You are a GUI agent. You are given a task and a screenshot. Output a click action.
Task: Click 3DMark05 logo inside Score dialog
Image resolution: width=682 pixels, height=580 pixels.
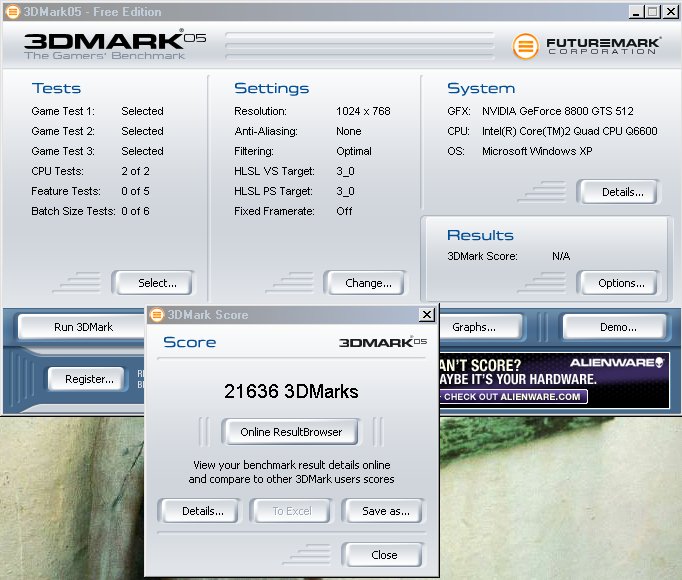point(383,342)
